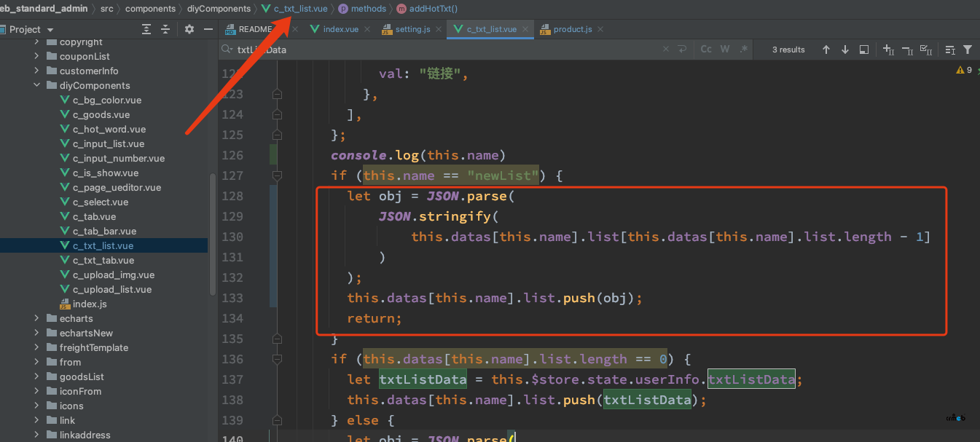Switch to the product.js tab
This screenshot has height=442, width=980.
572,29
